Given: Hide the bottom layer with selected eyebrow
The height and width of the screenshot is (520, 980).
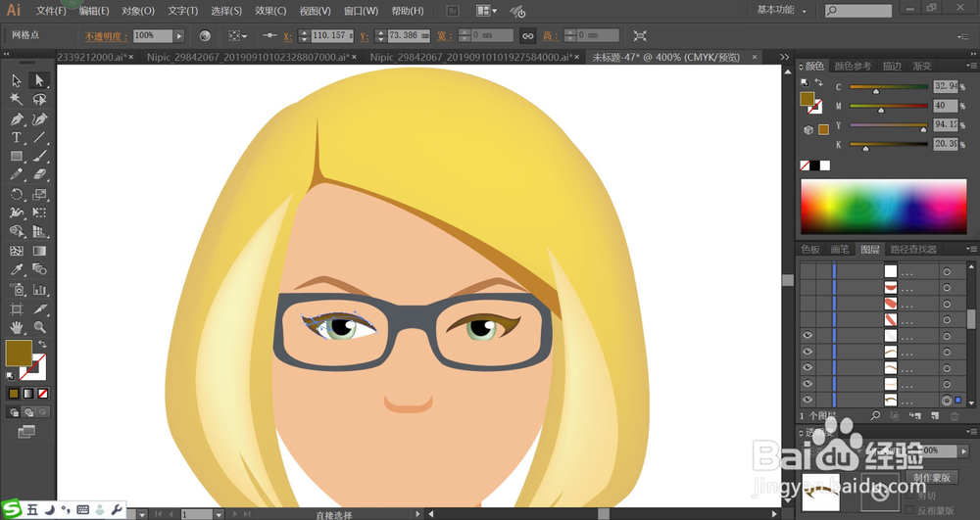Looking at the screenshot, I should (x=808, y=400).
